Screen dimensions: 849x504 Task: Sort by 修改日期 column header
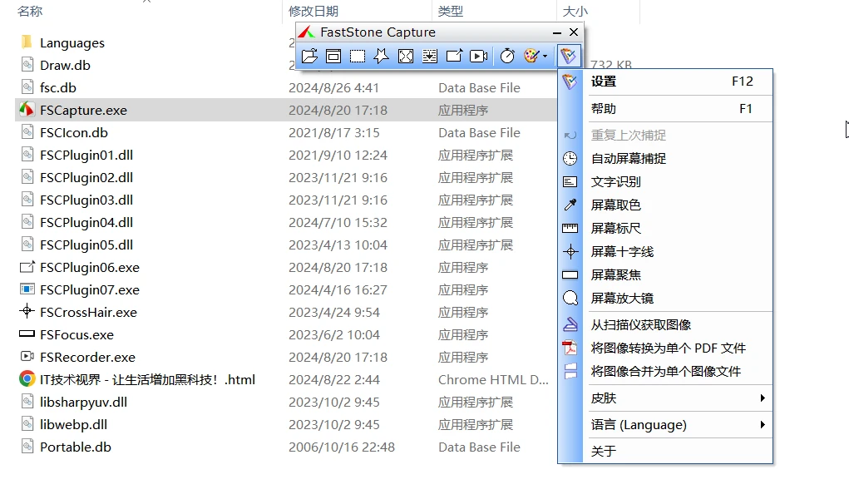(313, 11)
